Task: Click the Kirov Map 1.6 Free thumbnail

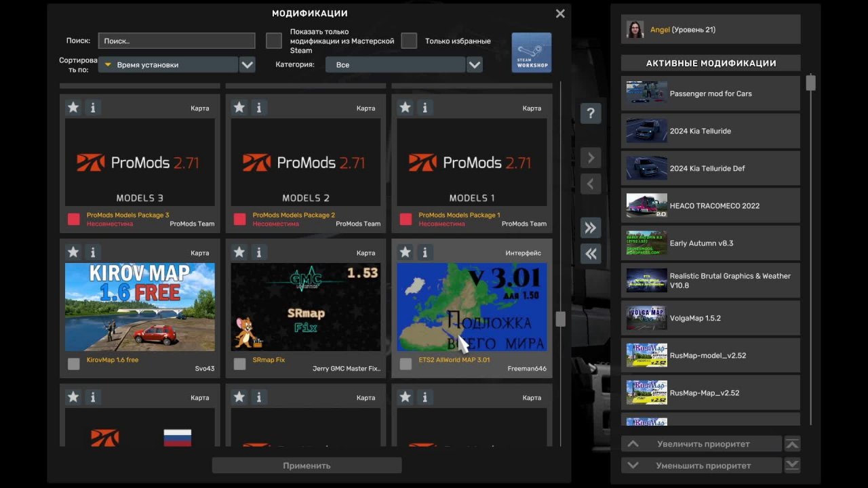Action: [140, 307]
